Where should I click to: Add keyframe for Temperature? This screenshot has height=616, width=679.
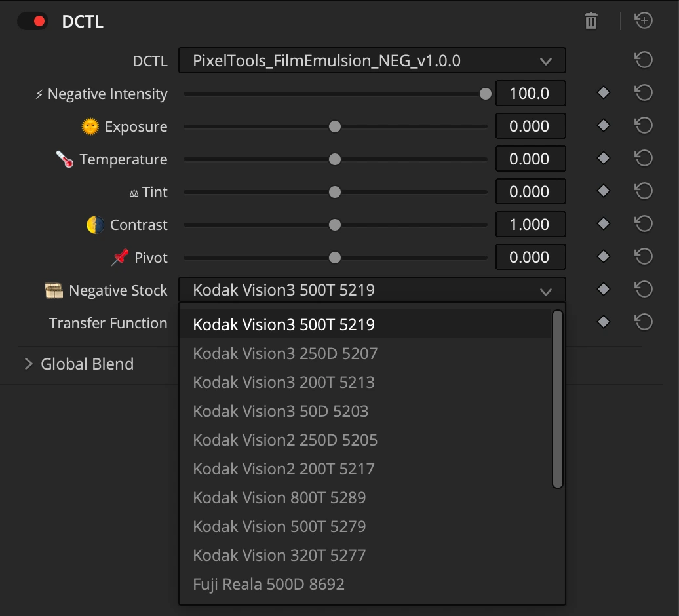[x=603, y=159]
